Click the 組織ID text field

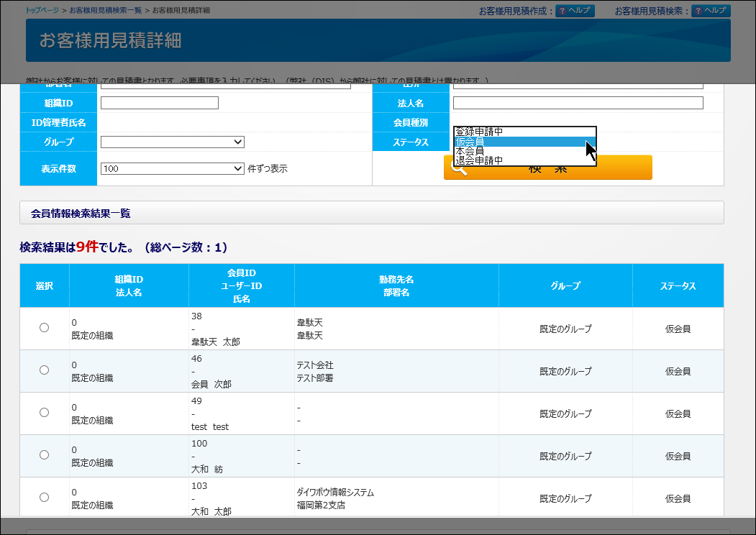159,103
